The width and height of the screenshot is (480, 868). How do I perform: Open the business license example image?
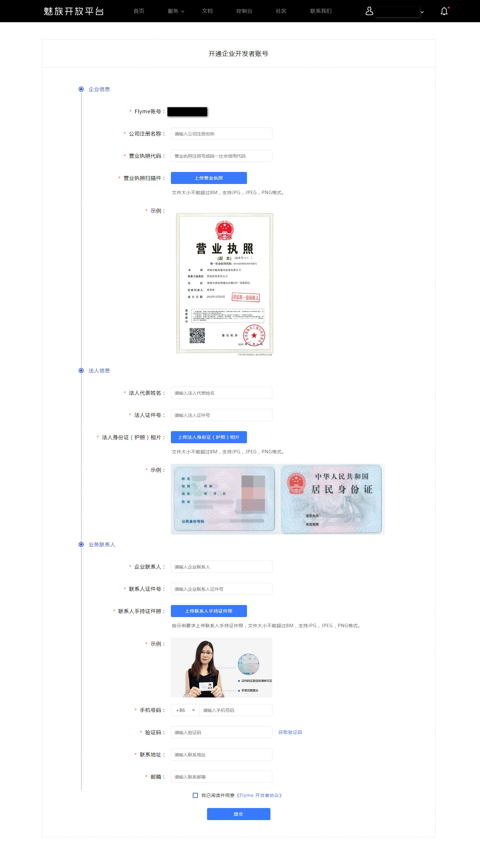point(224,284)
